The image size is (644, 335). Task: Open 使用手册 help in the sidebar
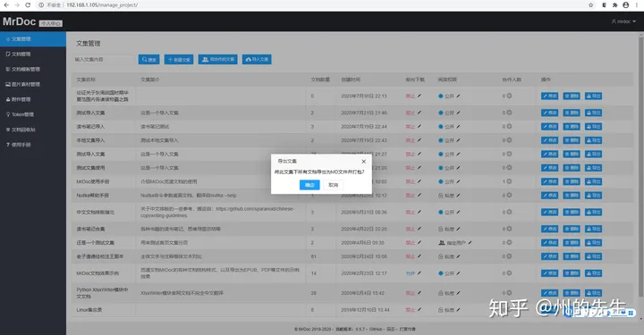tap(33, 145)
